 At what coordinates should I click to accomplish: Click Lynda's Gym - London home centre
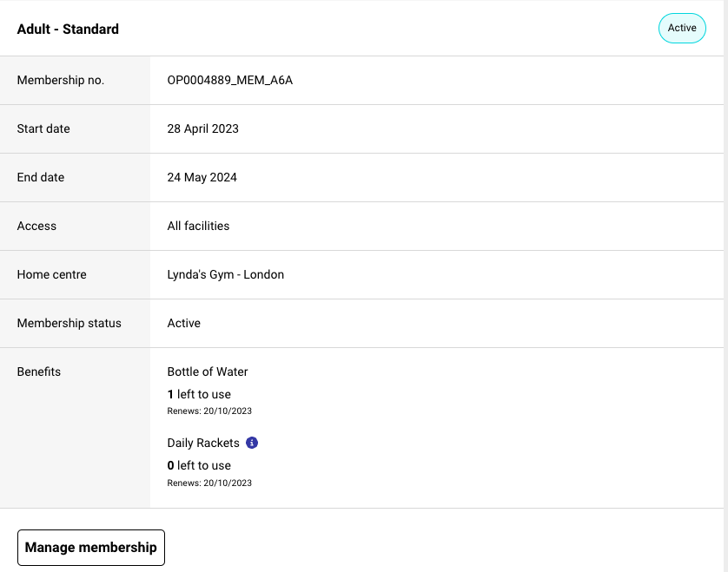pos(226,274)
